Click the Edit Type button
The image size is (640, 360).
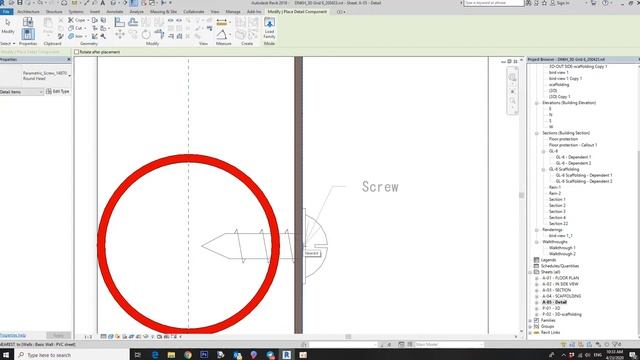coord(58,91)
